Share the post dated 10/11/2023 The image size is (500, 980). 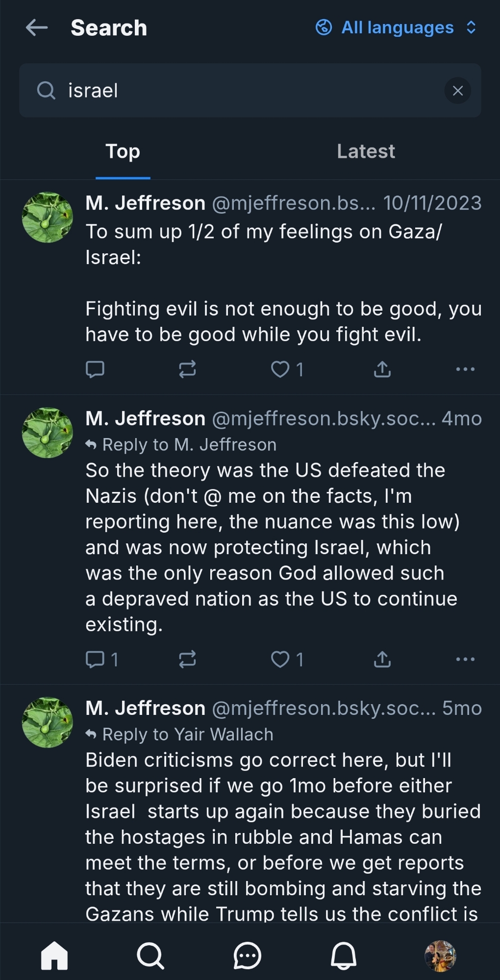click(382, 369)
